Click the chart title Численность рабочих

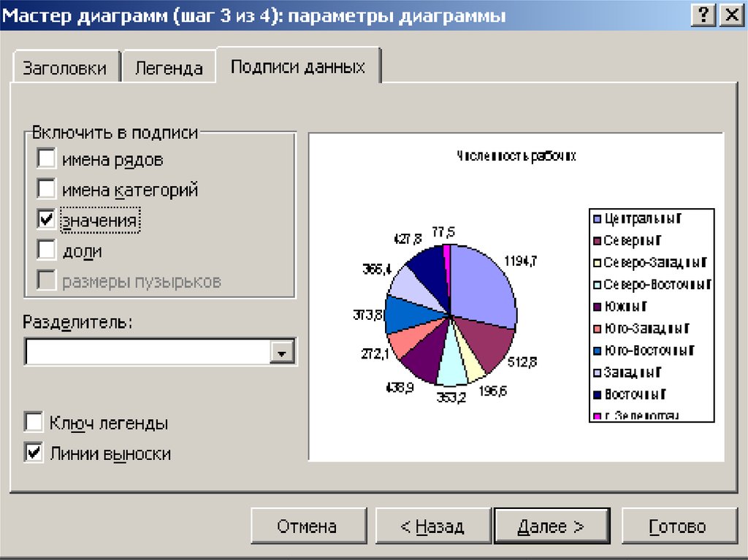tap(516, 156)
